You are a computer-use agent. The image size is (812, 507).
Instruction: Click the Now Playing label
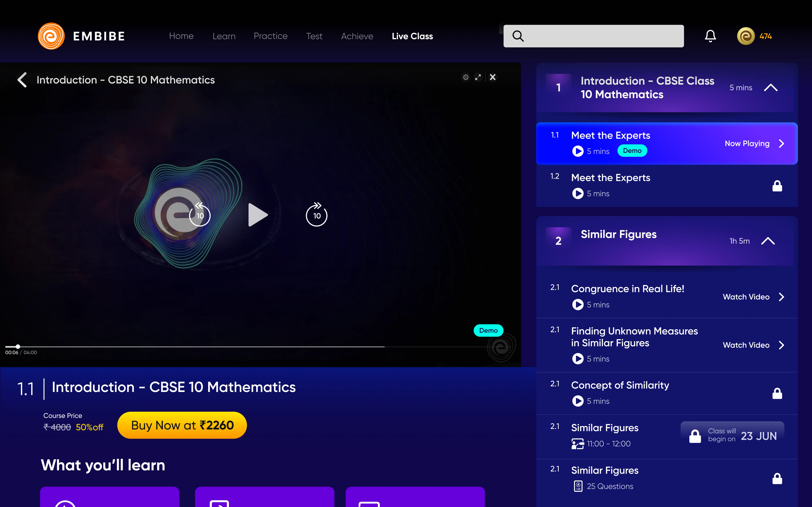(747, 144)
